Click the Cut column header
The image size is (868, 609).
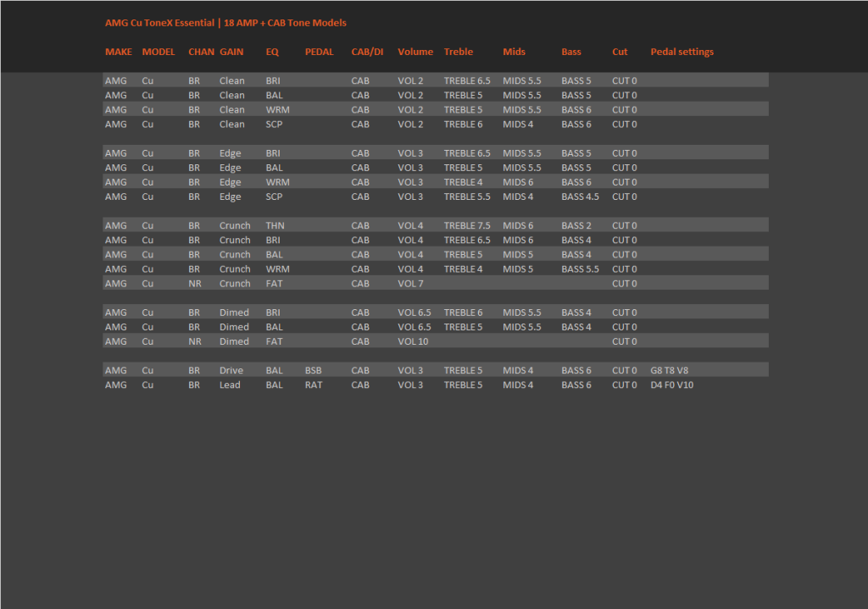tap(620, 52)
